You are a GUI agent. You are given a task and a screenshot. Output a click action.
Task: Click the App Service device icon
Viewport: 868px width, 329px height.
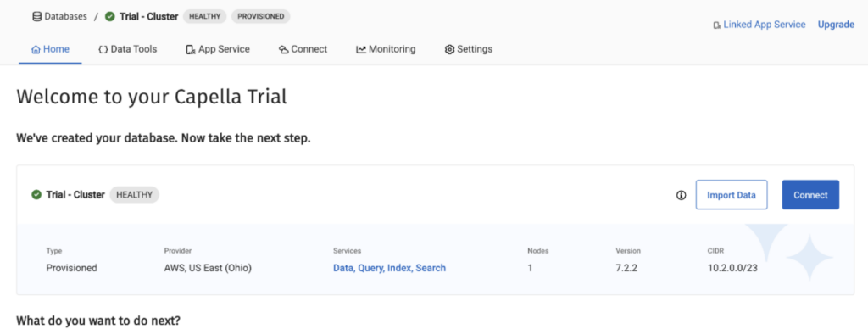191,50
